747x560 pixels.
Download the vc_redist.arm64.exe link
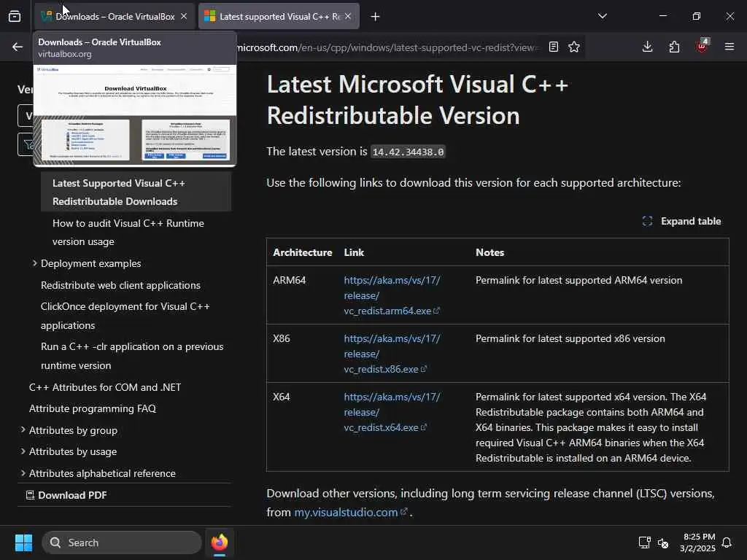[392, 295]
